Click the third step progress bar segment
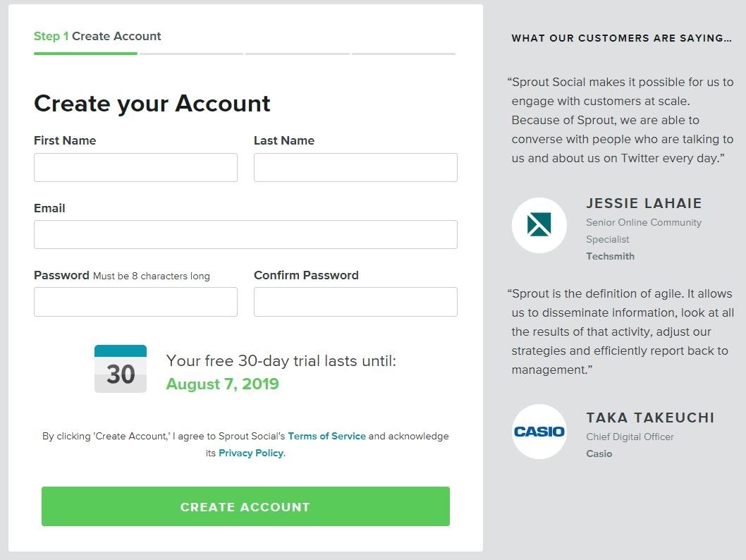The width and height of the screenshot is (746, 560). coord(297,54)
